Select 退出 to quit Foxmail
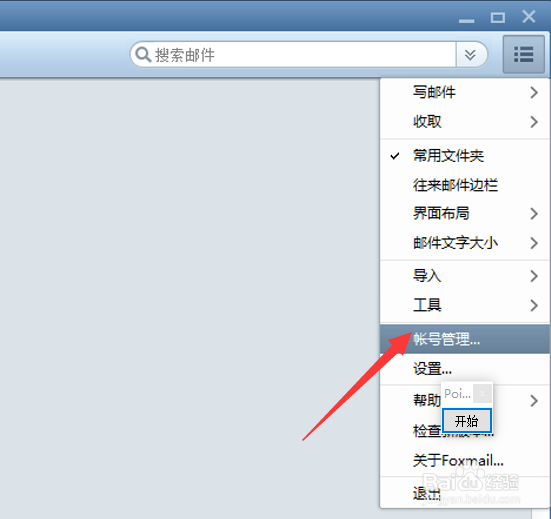 (465, 493)
